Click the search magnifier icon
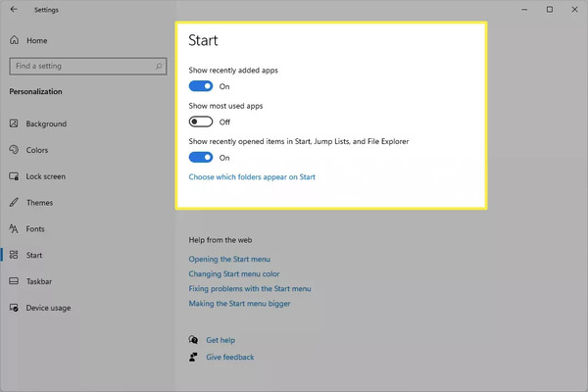 [x=159, y=66]
